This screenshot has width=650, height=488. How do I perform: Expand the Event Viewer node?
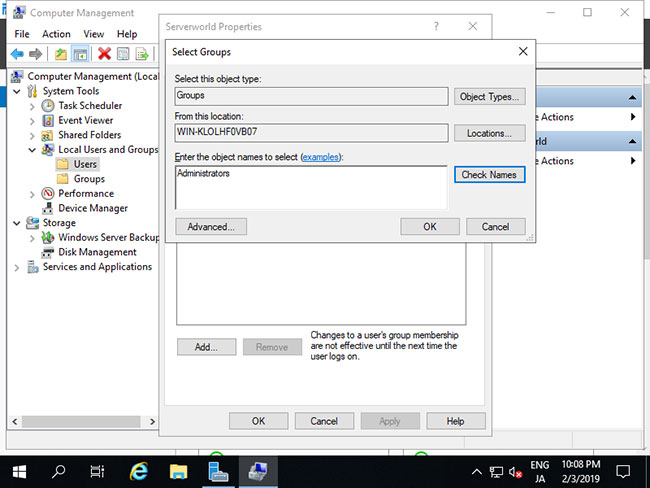coord(32,121)
